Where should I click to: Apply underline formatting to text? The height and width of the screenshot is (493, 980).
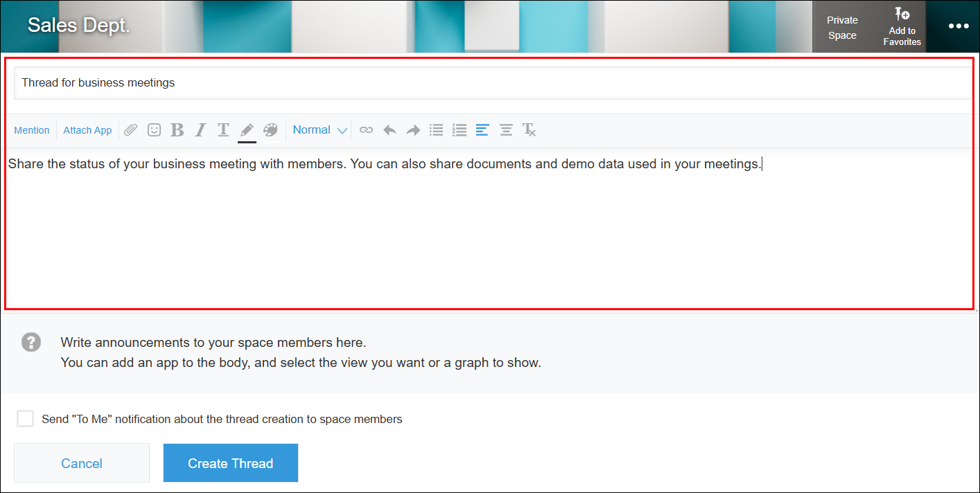[x=223, y=130]
